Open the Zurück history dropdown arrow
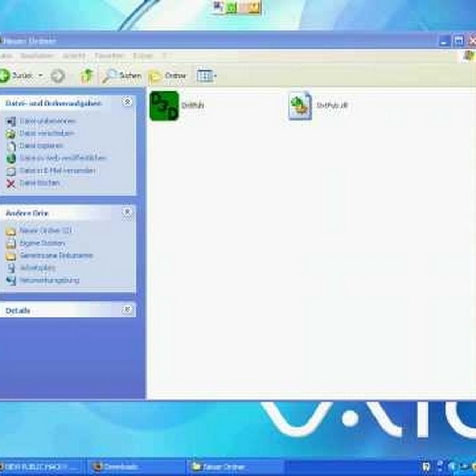This screenshot has height=476, width=476. [41, 76]
